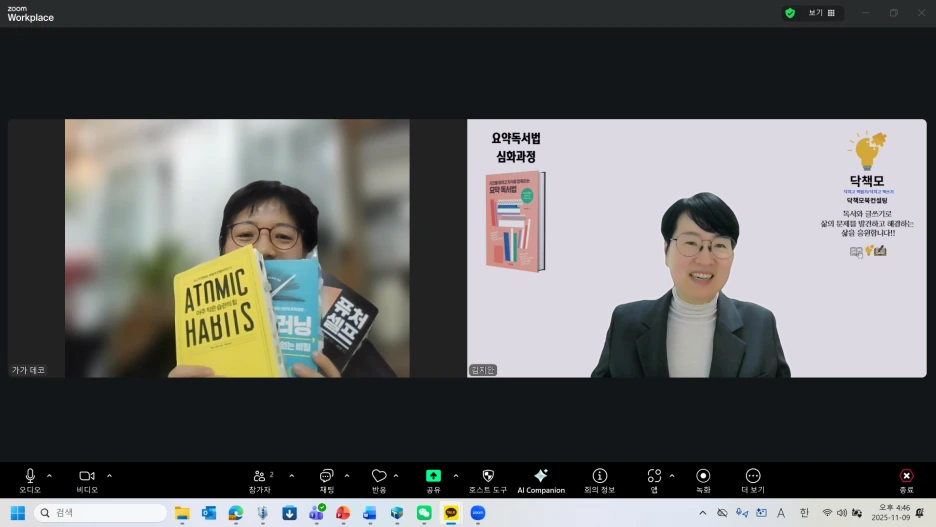
Task: Open the 보기 view layout menu
Action: [822, 13]
